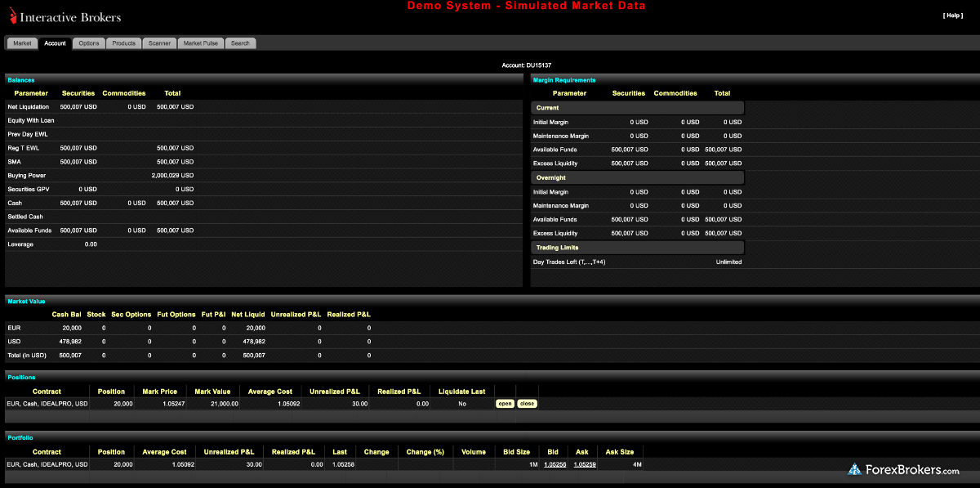Screen dimensions: 980x488
Task: Click the SMA row label
Action: pyautogui.click(x=14, y=162)
